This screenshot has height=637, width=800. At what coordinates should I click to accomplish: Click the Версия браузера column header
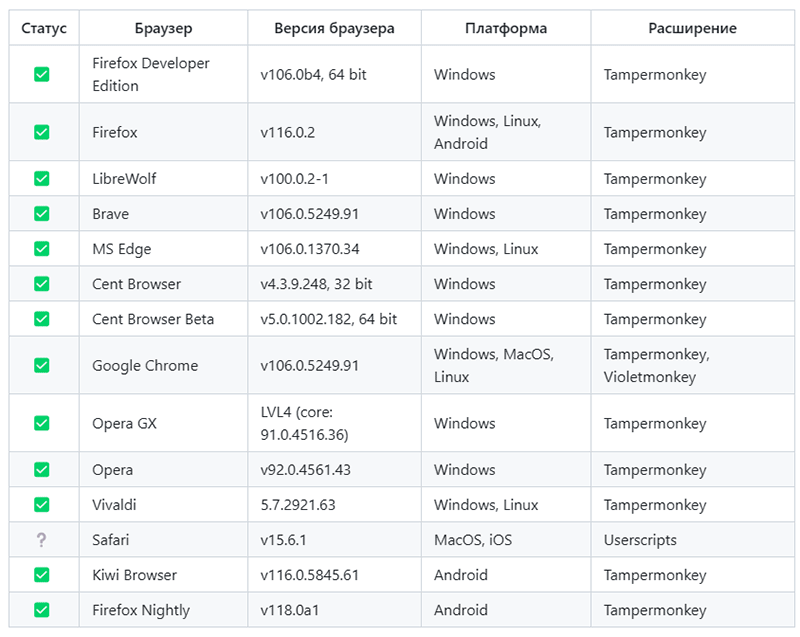point(334,28)
